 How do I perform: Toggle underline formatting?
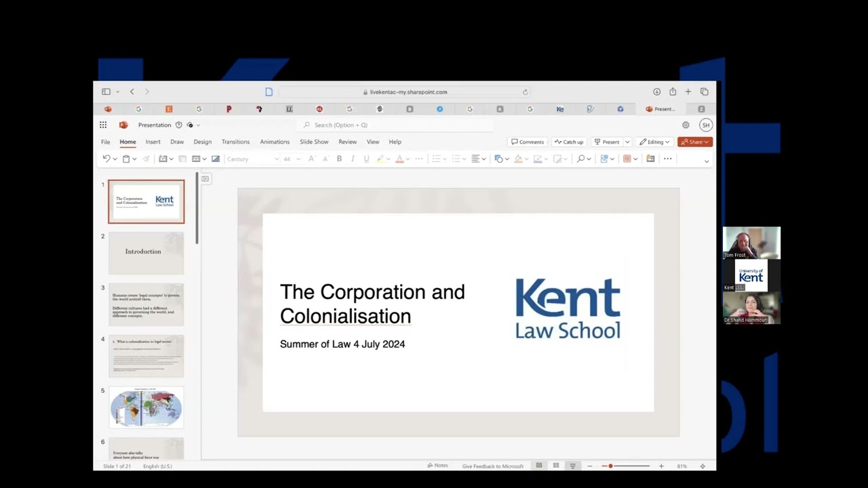(366, 159)
